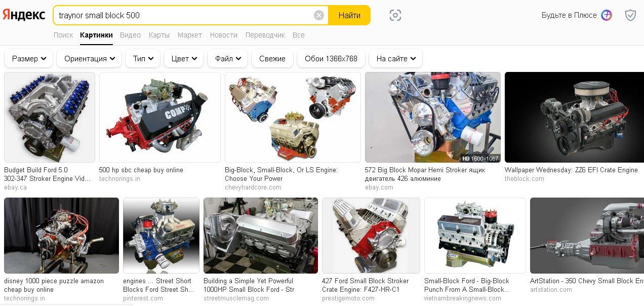The width and height of the screenshot is (644, 306).
Task: Open the Тип filter dropdown
Action: click(143, 58)
